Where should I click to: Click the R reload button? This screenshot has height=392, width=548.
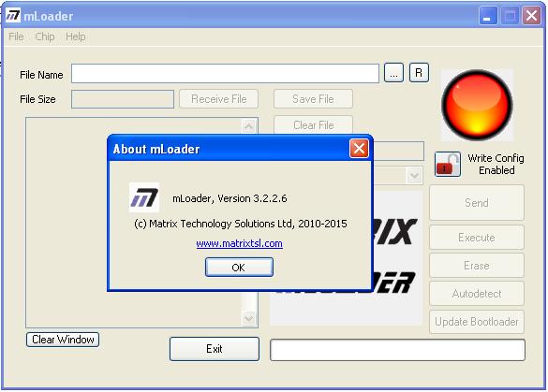pyautogui.click(x=419, y=73)
